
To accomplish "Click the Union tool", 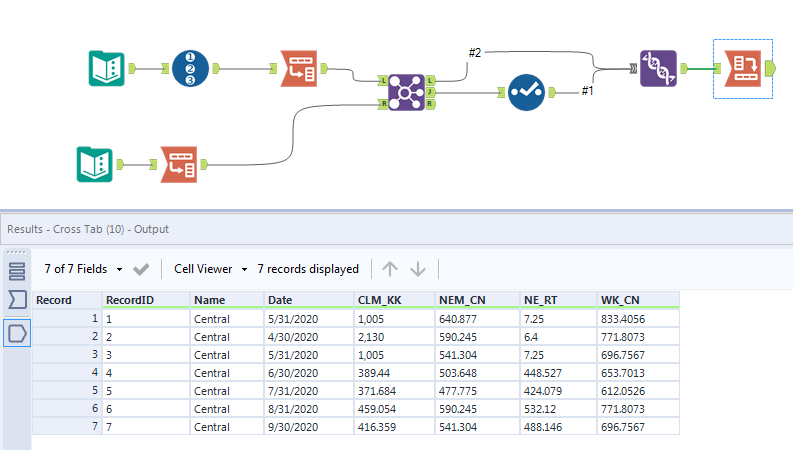I will [659, 68].
